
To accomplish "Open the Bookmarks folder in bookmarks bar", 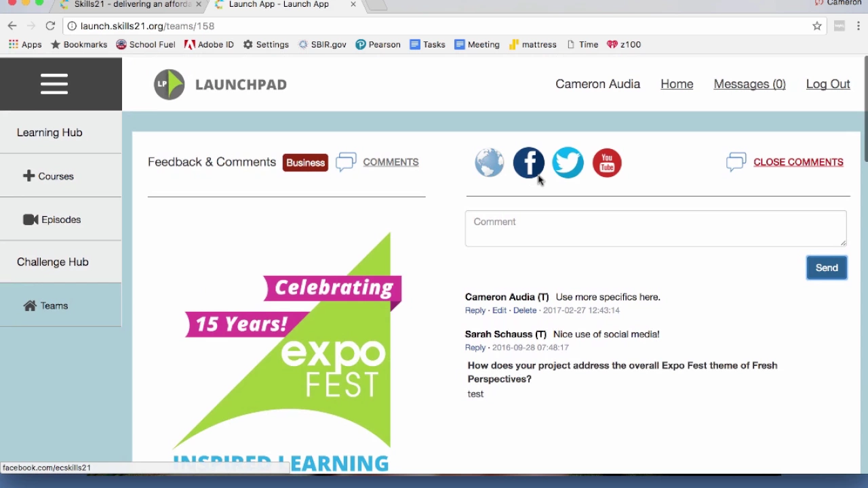I will click(79, 45).
